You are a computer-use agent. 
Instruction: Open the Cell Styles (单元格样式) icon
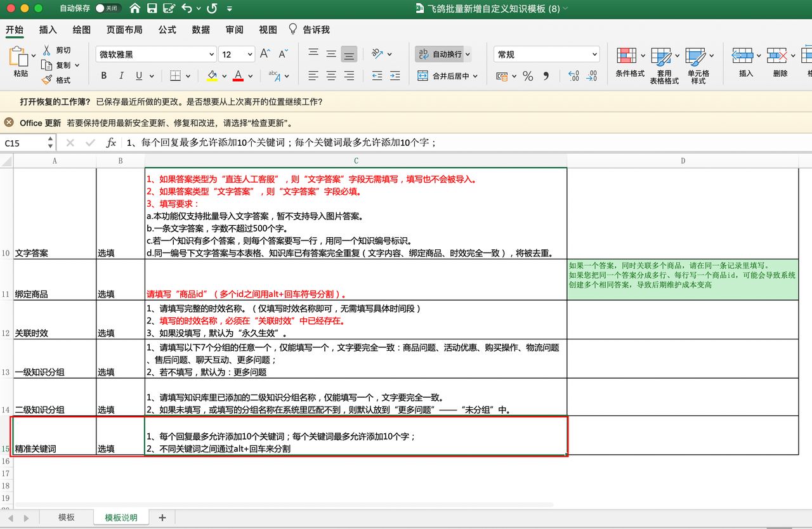695,56
